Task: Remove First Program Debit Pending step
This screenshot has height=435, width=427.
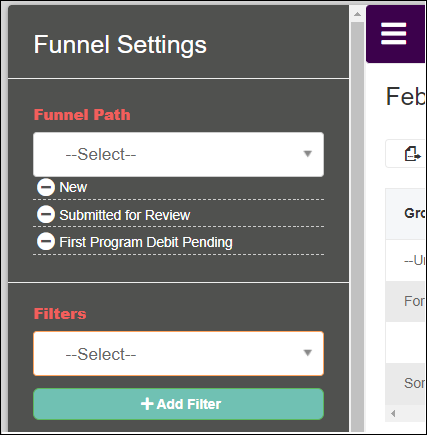Action: [46, 241]
